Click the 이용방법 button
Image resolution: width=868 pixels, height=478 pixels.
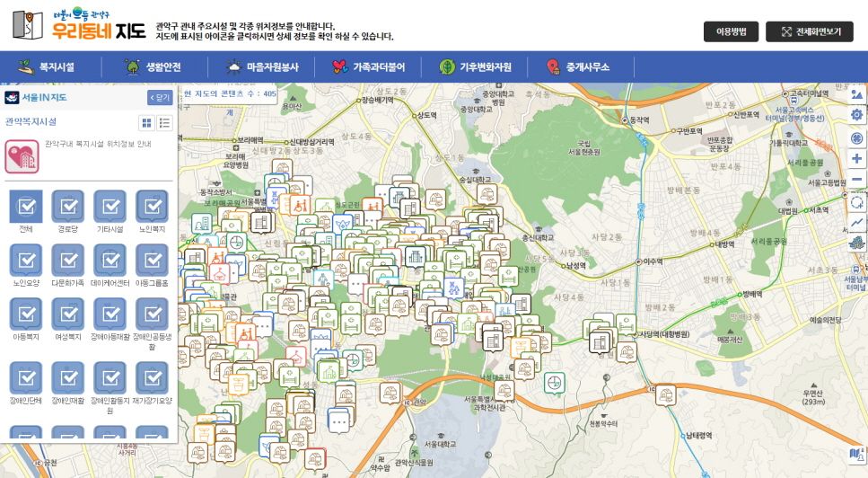click(731, 31)
